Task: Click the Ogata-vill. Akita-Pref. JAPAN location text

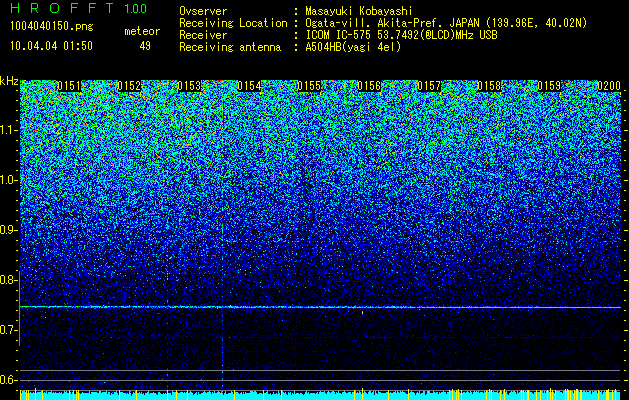Action: (446, 23)
